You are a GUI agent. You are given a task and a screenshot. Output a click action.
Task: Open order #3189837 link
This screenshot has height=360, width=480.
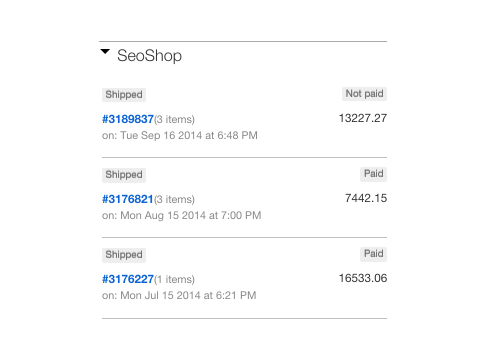(x=128, y=119)
